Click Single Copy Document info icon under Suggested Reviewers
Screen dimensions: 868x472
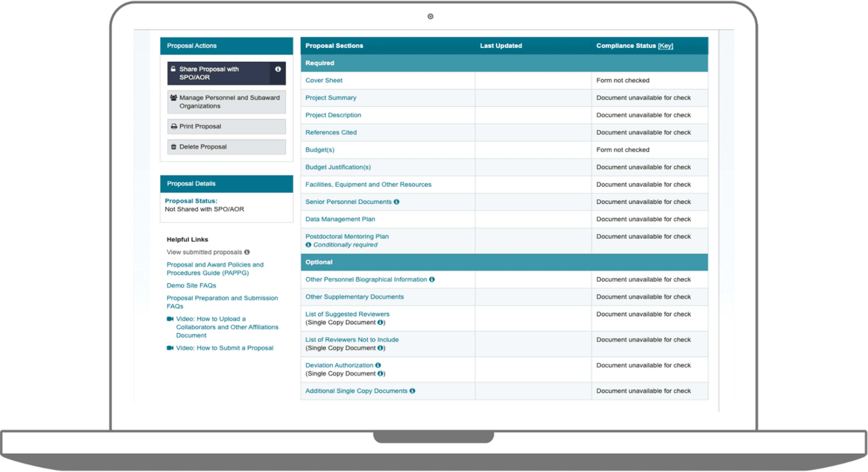380,322
